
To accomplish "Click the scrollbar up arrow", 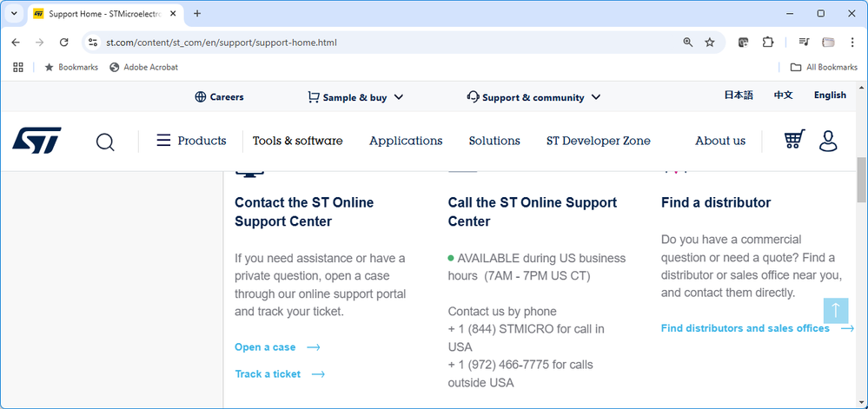I will tap(862, 88).
